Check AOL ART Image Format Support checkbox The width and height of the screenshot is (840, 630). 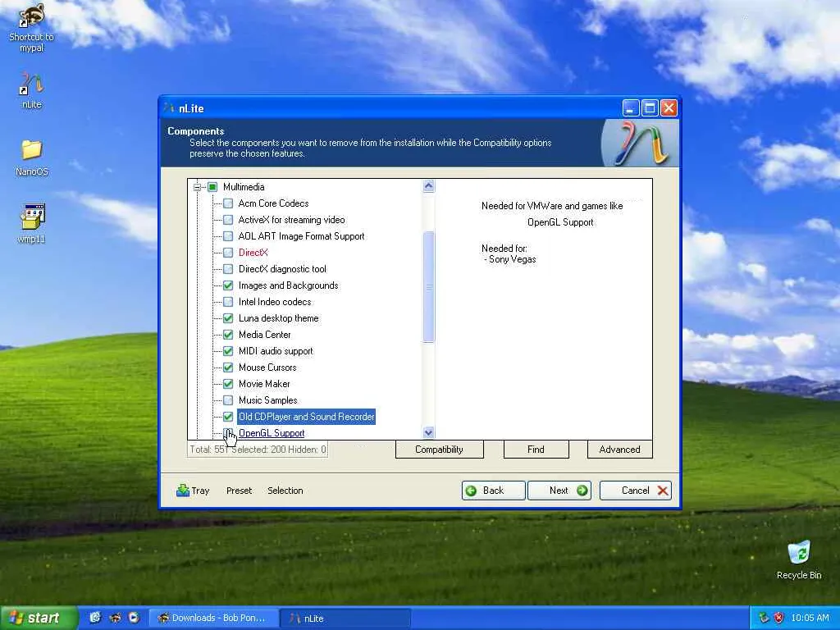228,236
